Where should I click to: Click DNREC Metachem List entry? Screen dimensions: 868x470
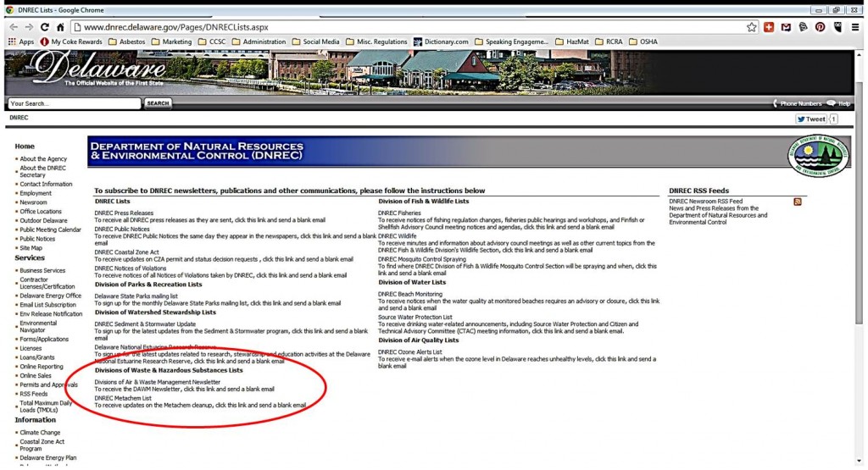coord(123,398)
